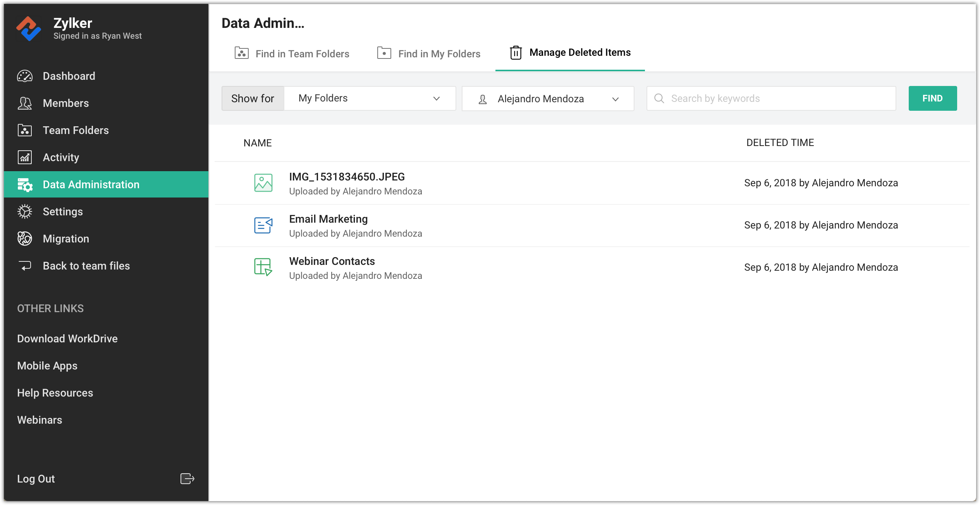Viewport: 980px width, 505px height.
Task: Go Back to team files
Action: pyautogui.click(x=86, y=266)
